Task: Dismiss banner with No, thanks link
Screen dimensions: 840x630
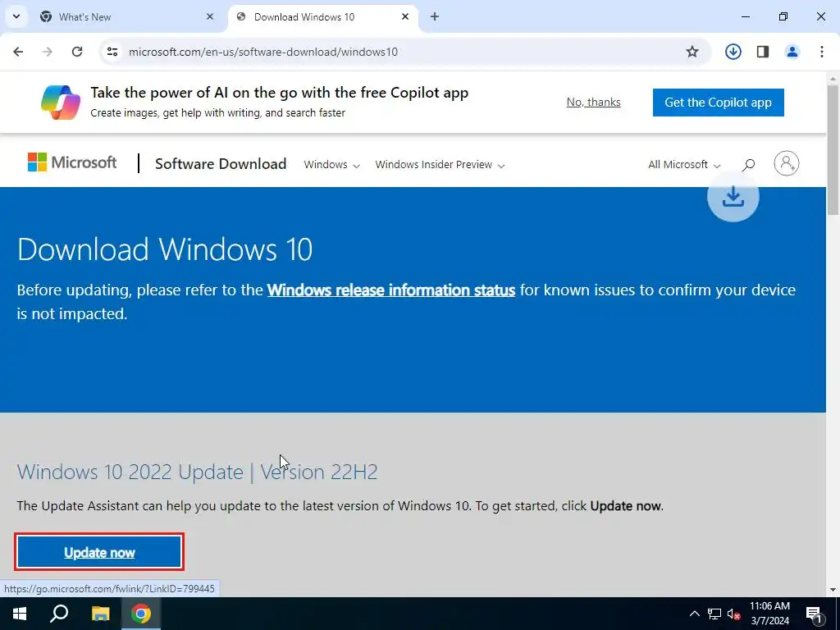Action: pos(594,102)
